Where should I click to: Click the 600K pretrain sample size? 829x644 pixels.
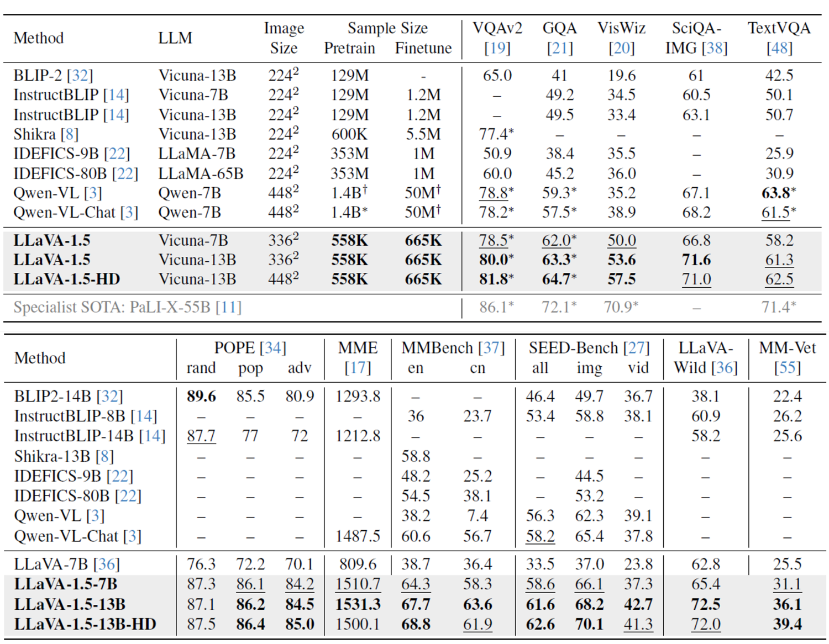tap(349, 134)
